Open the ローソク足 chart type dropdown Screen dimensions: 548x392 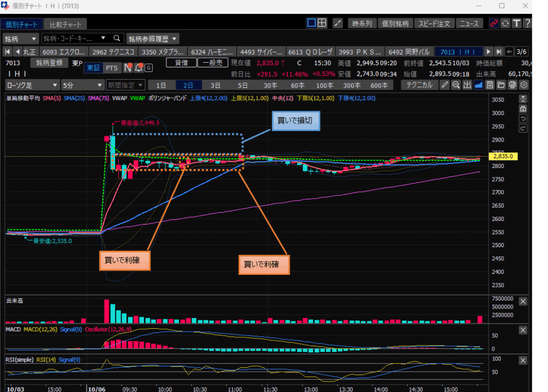click(32, 85)
